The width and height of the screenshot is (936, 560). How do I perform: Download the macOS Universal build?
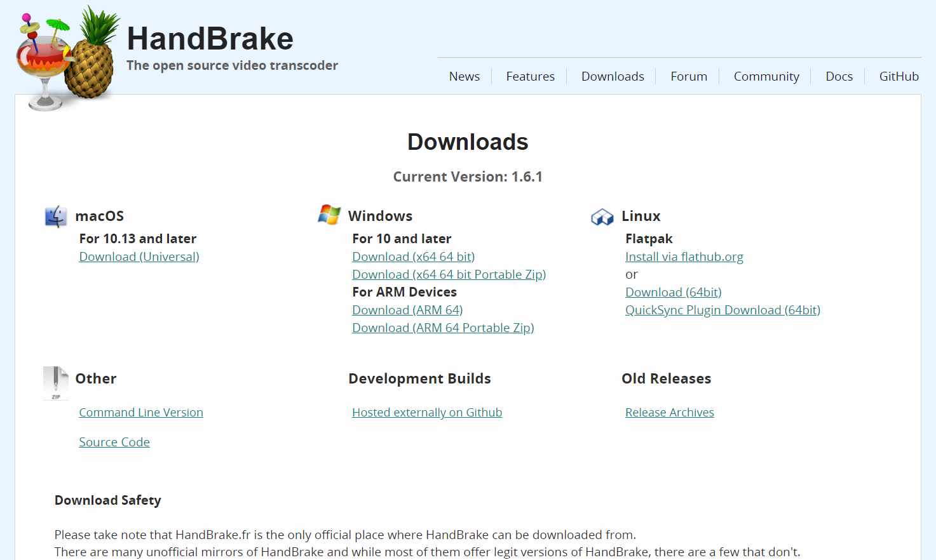[139, 257]
